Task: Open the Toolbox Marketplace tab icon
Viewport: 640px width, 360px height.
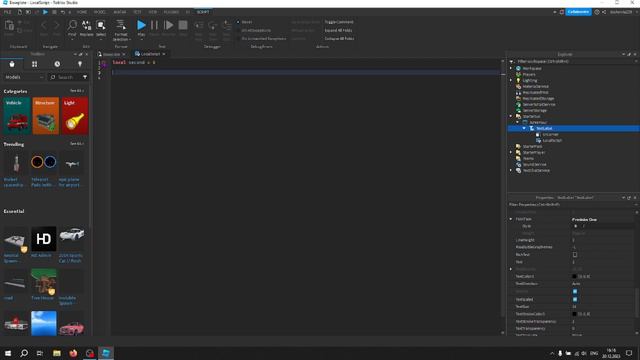Action: pos(12,64)
